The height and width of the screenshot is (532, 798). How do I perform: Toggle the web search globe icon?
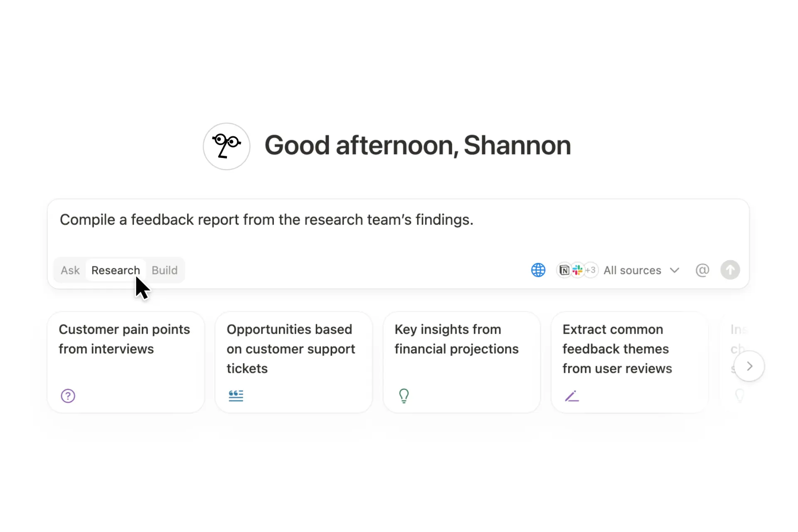pyautogui.click(x=538, y=270)
